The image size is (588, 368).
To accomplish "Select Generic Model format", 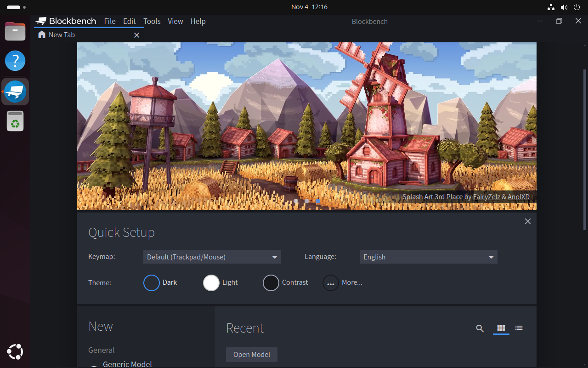I will [127, 364].
